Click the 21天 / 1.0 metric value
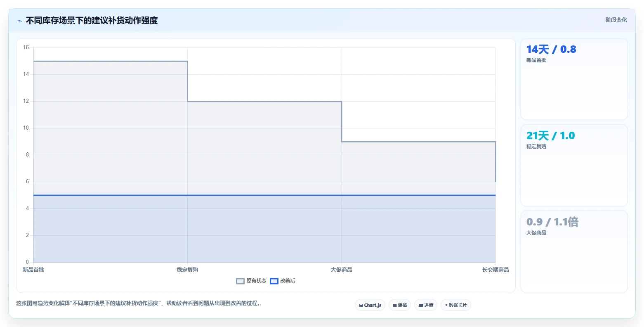This screenshot has width=644, height=327. (x=550, y=135)
